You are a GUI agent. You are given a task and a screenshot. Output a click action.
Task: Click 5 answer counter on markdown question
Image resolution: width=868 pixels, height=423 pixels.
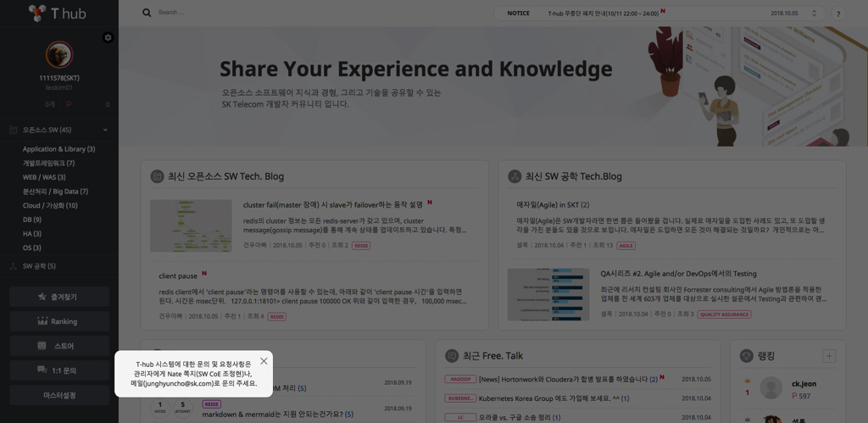point(183,408)
